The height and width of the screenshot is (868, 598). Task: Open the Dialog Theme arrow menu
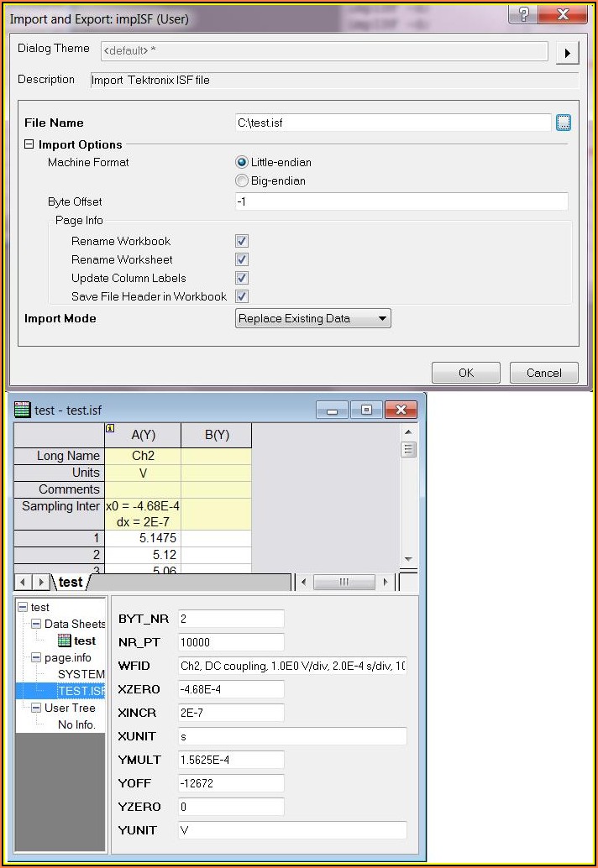(x=568, y=53)
